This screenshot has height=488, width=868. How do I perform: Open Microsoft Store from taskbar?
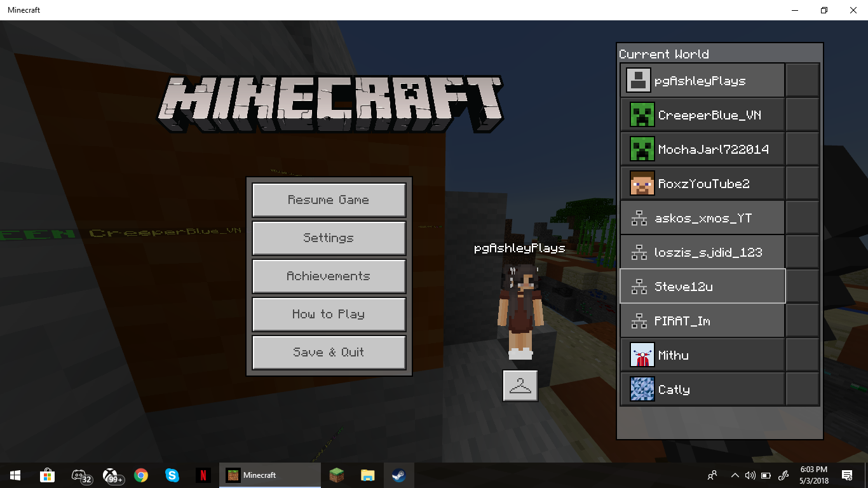(47, 475)
